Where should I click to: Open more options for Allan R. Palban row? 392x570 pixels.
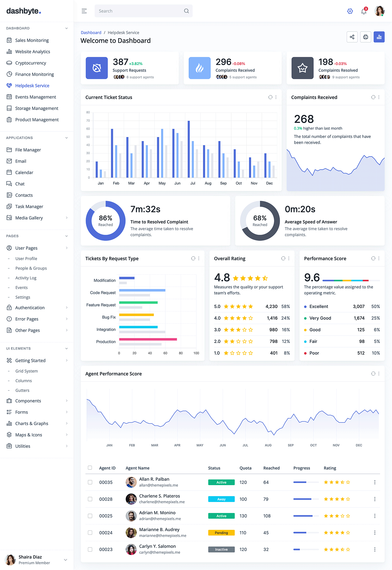pos(375,482)
